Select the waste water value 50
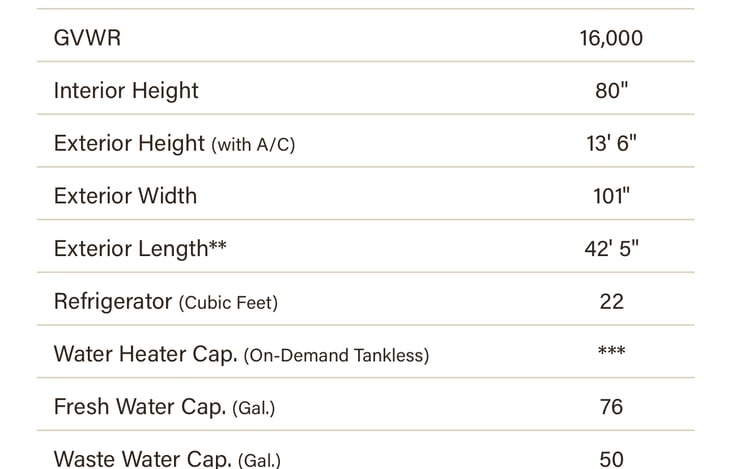731x469 pixels. pos(611,459)
